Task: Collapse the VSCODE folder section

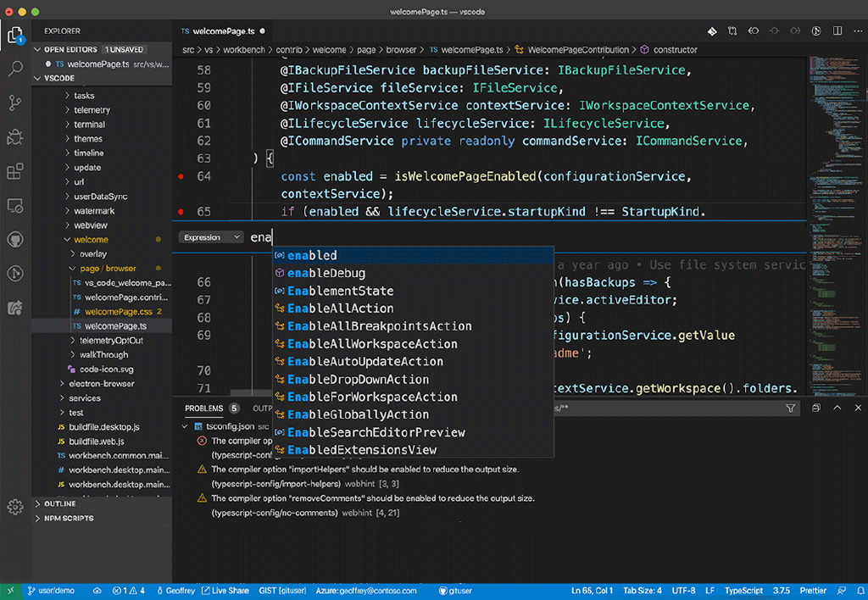Action: coord(37,78)
